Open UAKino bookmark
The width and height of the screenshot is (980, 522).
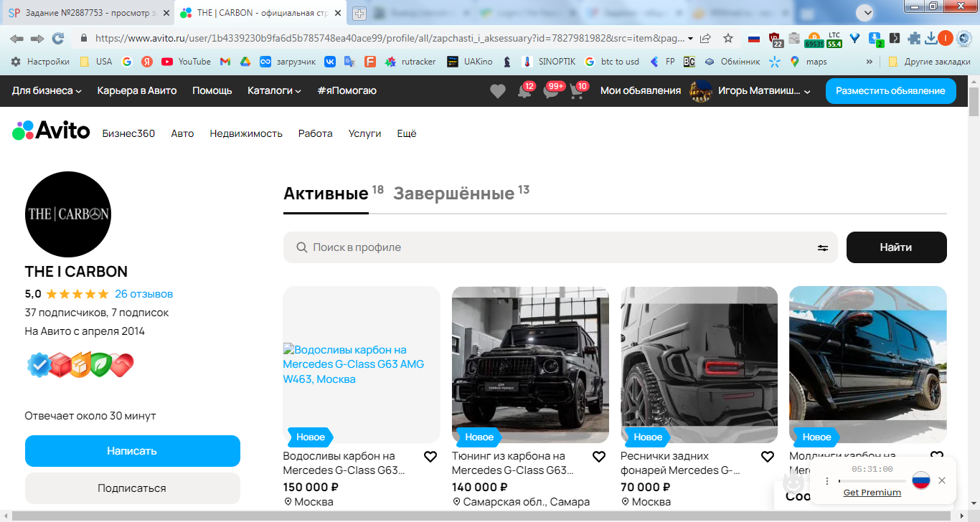click(x=470, y=62)
